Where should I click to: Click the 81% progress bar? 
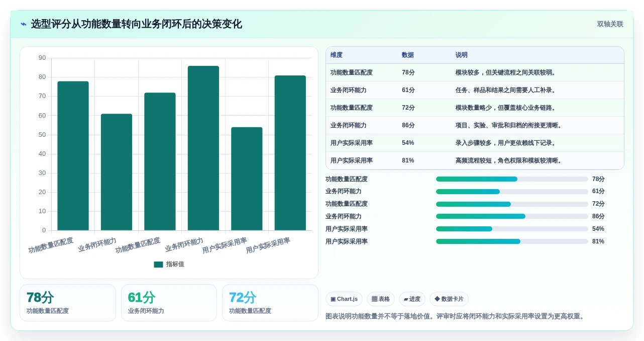click(x=512, y=241)
